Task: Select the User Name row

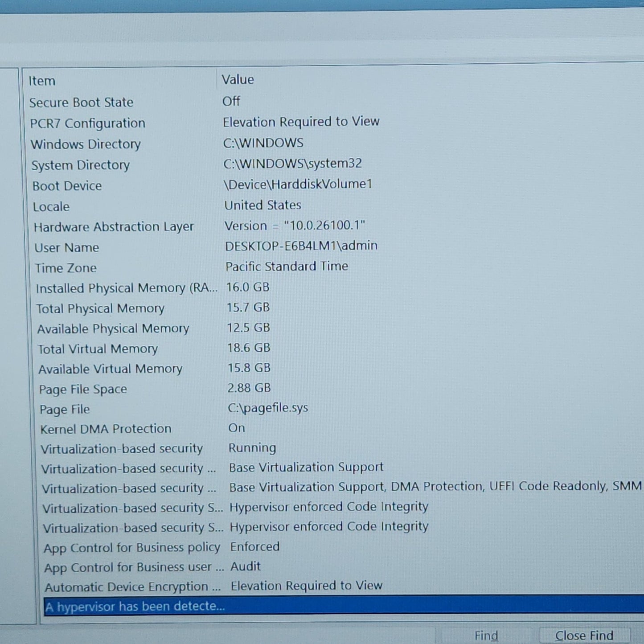Action: (67, 248)
